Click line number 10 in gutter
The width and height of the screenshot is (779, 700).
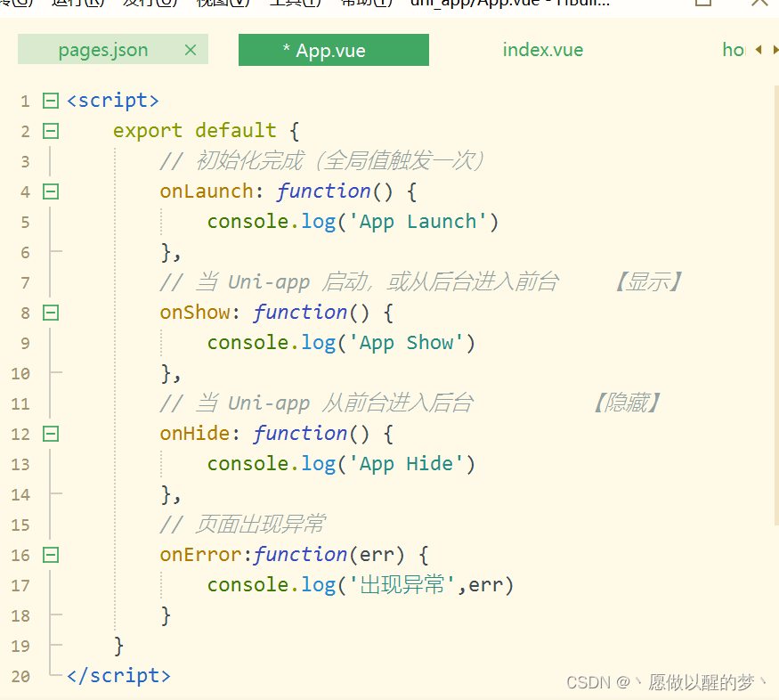pos(20,373)
